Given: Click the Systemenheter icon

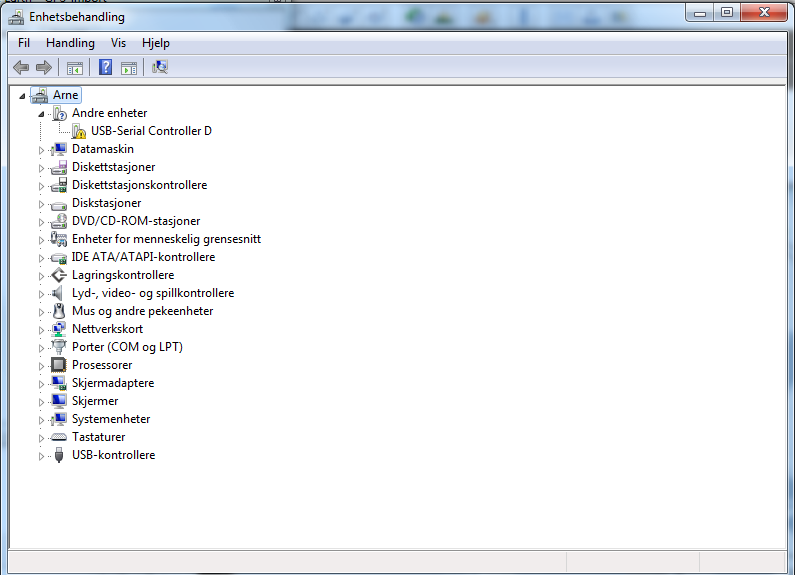Looking at the screenshot, I should tap(59, 419).
